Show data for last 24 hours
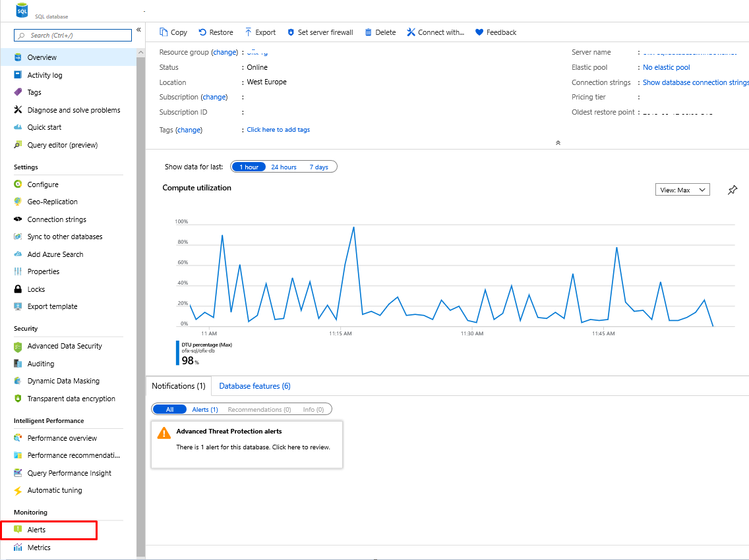749x560 pixels. tap(284, 167)
